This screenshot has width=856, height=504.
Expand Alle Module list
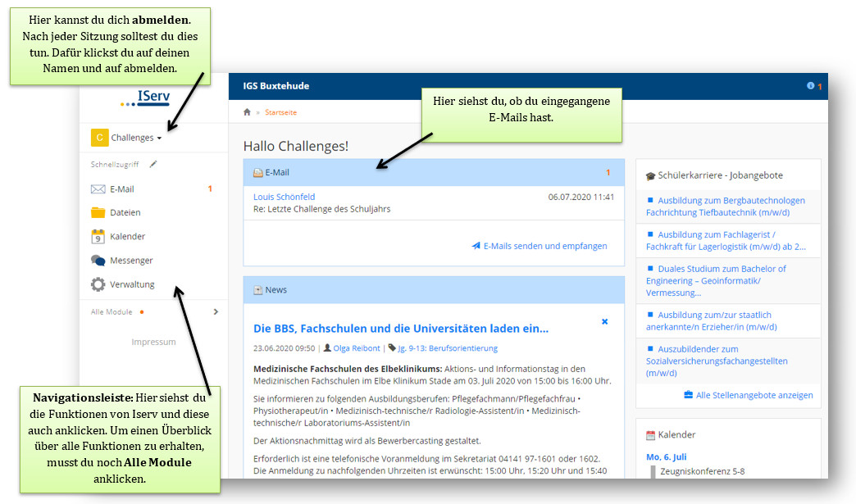click(x=215, y=312)
